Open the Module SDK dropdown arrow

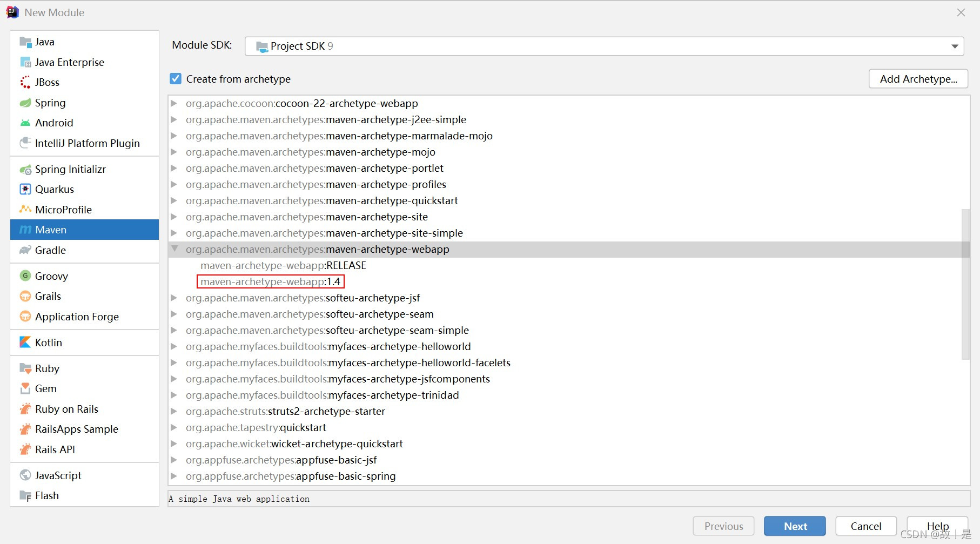coord(955,46)
